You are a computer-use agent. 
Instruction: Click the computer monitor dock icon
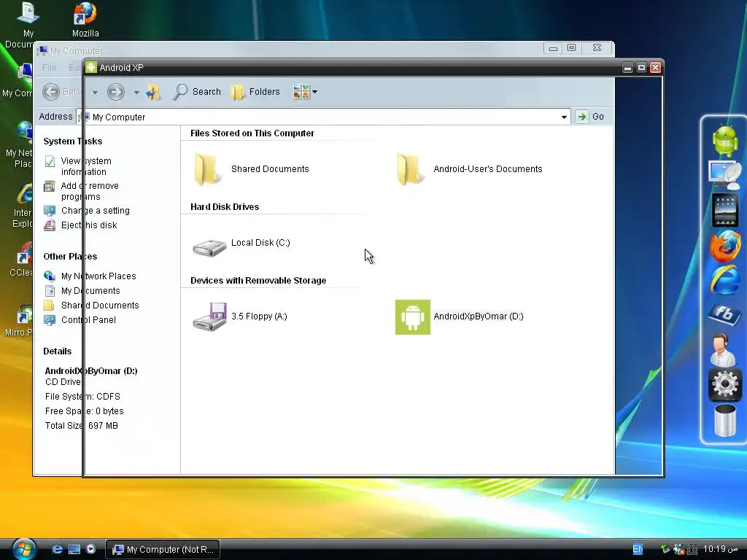pos(725,174)
